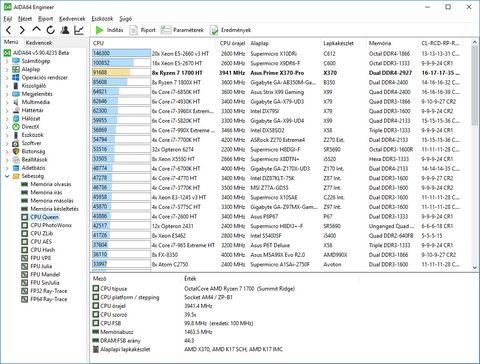The width and height of the screenshot is (480, 364).
Task: Expand the Alaplap tree node
Action: point(7,70)
